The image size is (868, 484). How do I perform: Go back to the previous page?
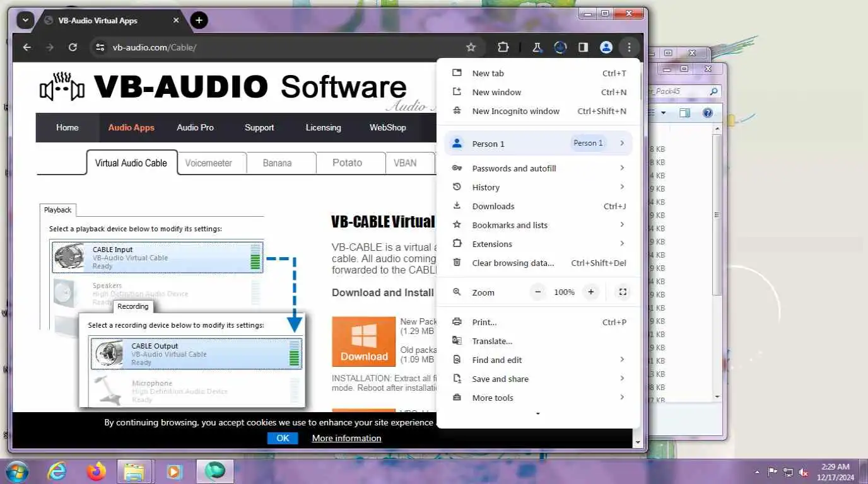click(26, 47)
